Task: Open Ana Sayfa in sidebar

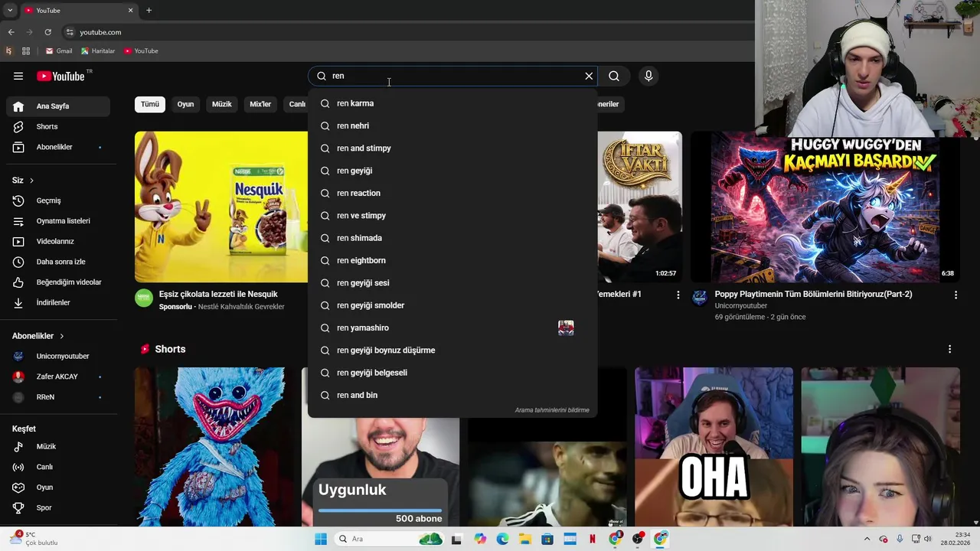Action: tap(58, 106)
